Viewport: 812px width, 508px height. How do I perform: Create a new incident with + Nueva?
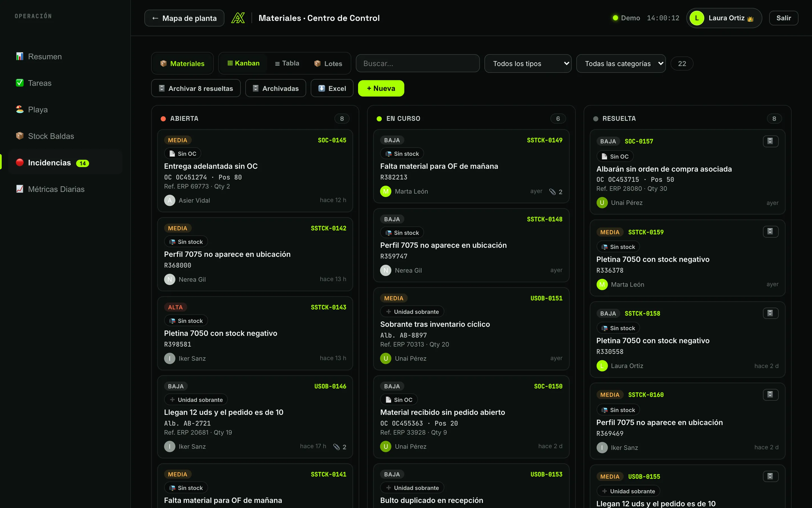tap(381, 88)
